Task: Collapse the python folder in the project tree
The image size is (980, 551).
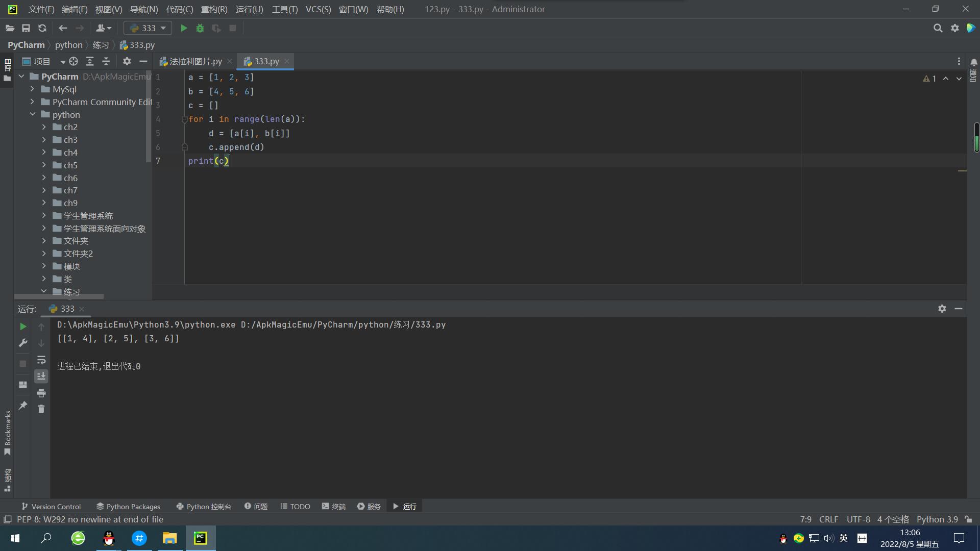Action: pos(33,114)
